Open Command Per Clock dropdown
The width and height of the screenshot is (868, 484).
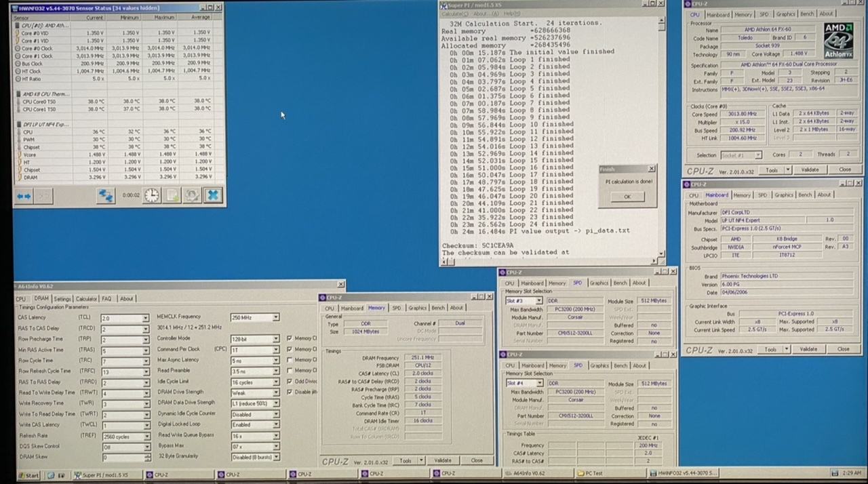(275, 349)
